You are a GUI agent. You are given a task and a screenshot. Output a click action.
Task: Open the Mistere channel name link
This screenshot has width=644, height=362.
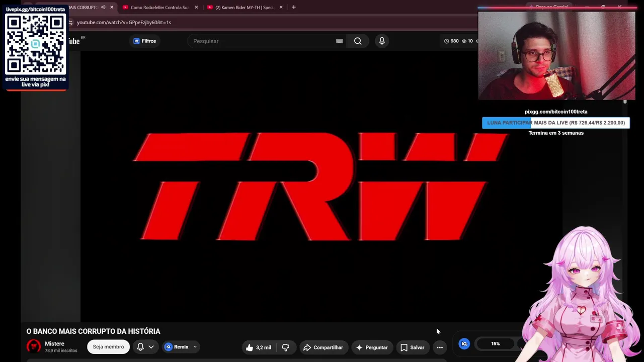coord(54,344)
